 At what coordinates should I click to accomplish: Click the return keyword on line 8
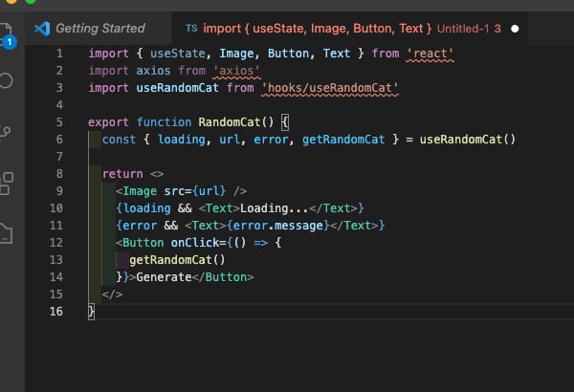pos(122,173)
